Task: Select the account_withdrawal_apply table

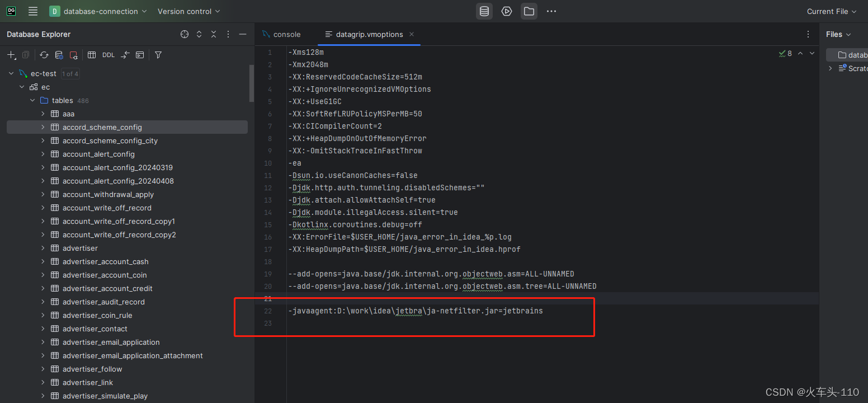Action: pos(108,194)
